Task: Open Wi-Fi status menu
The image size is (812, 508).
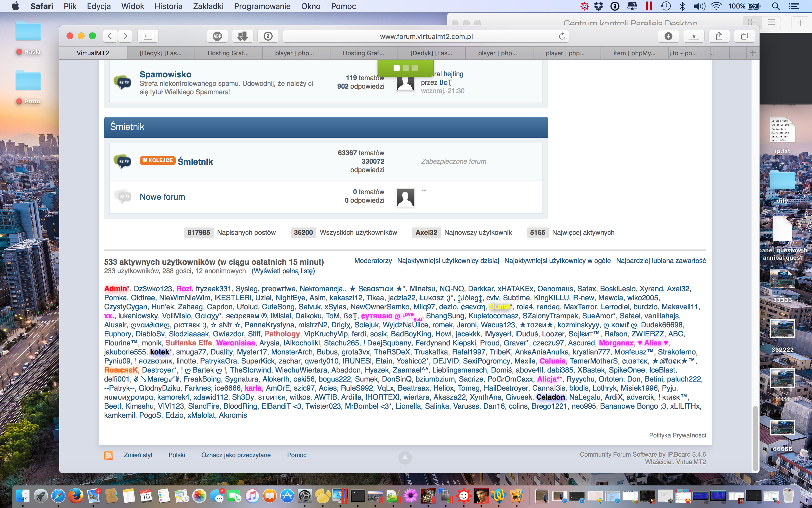Action: 716,6
